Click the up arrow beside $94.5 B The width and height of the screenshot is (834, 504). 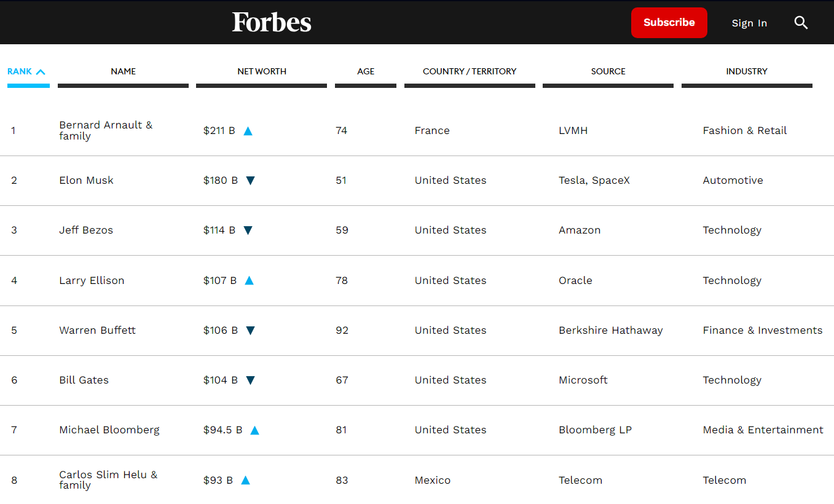[x=255, y=430]
